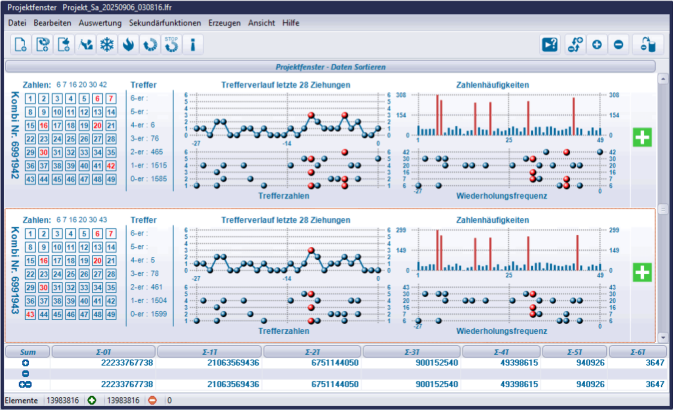
Task: Click the snowflake toolbar icon
Action: tap(107, 45)
